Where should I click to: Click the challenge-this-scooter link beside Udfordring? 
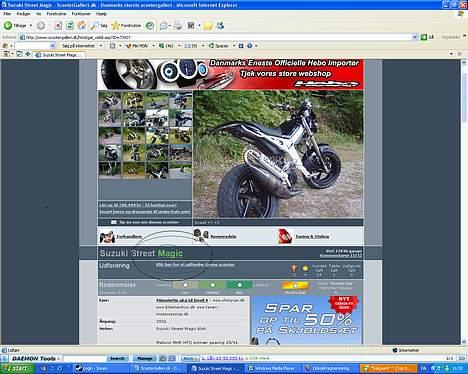click(195, 265)
